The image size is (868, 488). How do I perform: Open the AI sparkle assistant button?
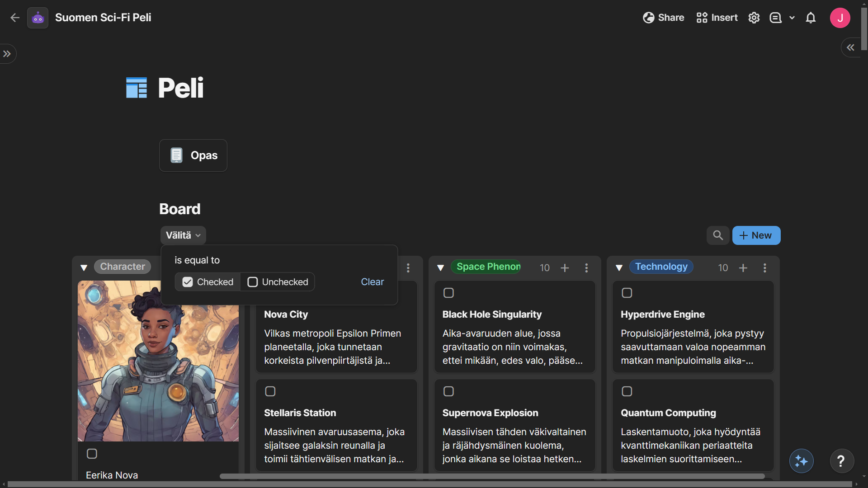click(x=801, y=461)
